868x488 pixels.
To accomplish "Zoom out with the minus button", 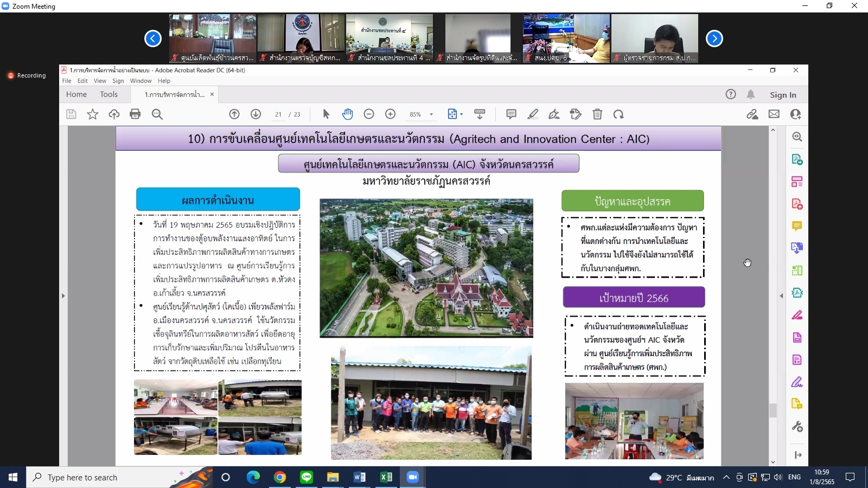I will click(x=369, y=114).
